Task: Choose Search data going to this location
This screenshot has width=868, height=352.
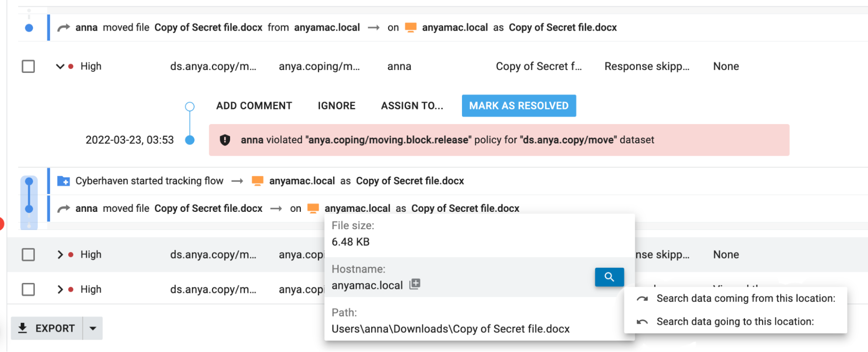Action: 735,322
